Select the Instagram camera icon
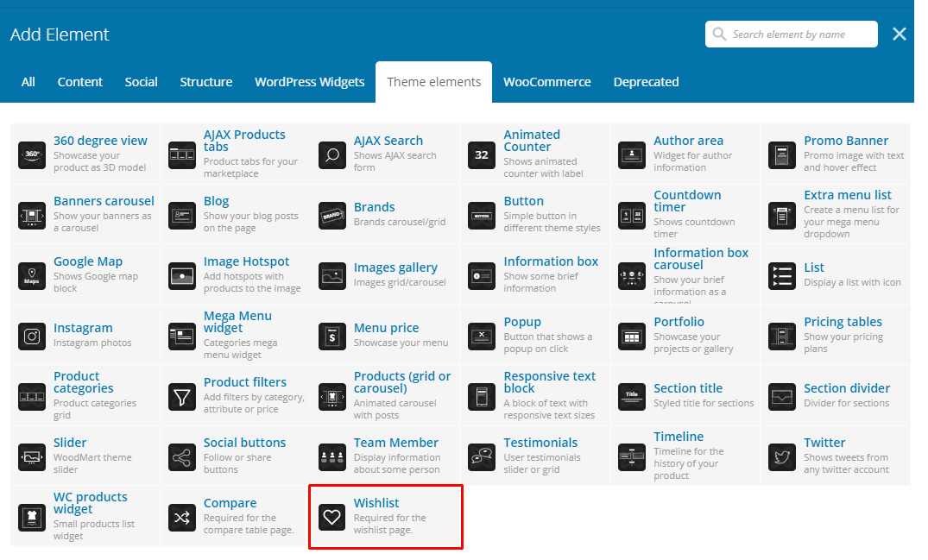Image resolution: width=928 pixels, height=560 pixels. click(x=32, y=337)
